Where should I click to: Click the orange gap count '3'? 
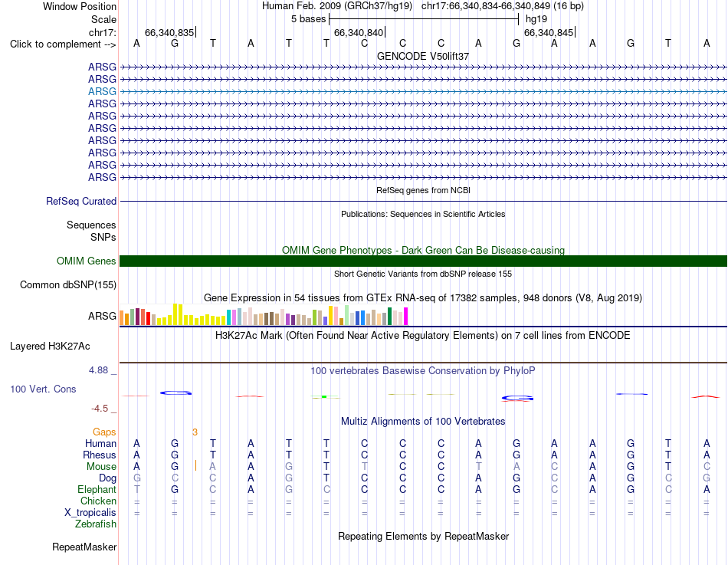(195, 432)
